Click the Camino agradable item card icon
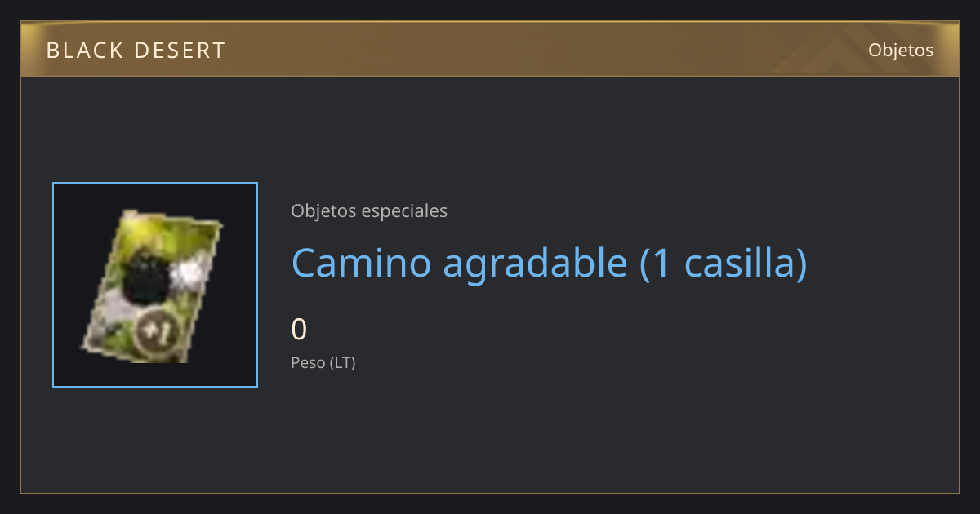This screenshot has width=980, height=514. pos(154,286)
